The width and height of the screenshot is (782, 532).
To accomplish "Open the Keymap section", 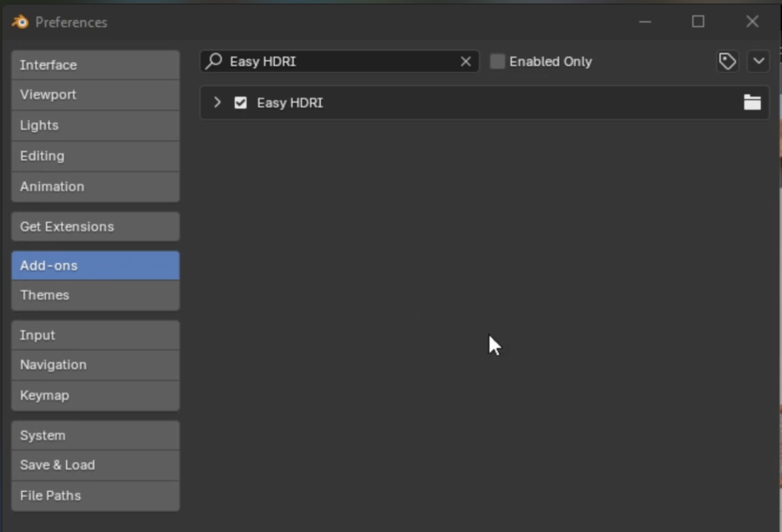I will pyautogui.click(x=95, y=395).
